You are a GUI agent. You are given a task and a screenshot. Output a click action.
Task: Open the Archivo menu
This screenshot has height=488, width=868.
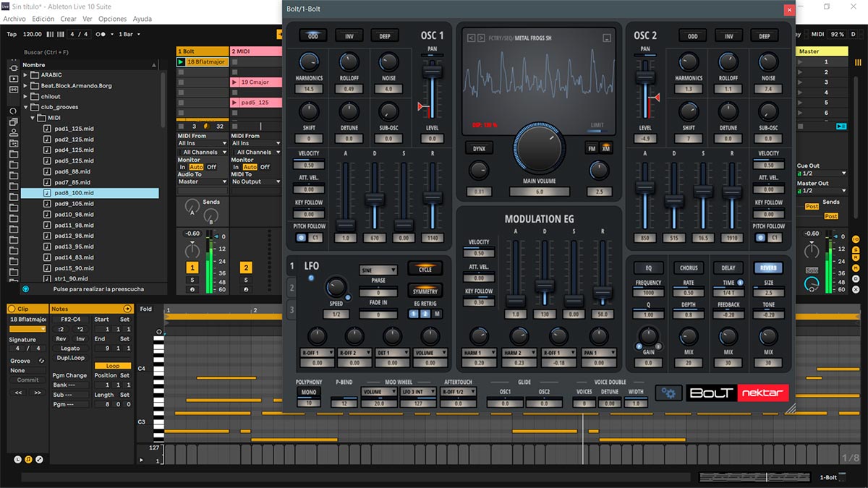click(14, 19)
